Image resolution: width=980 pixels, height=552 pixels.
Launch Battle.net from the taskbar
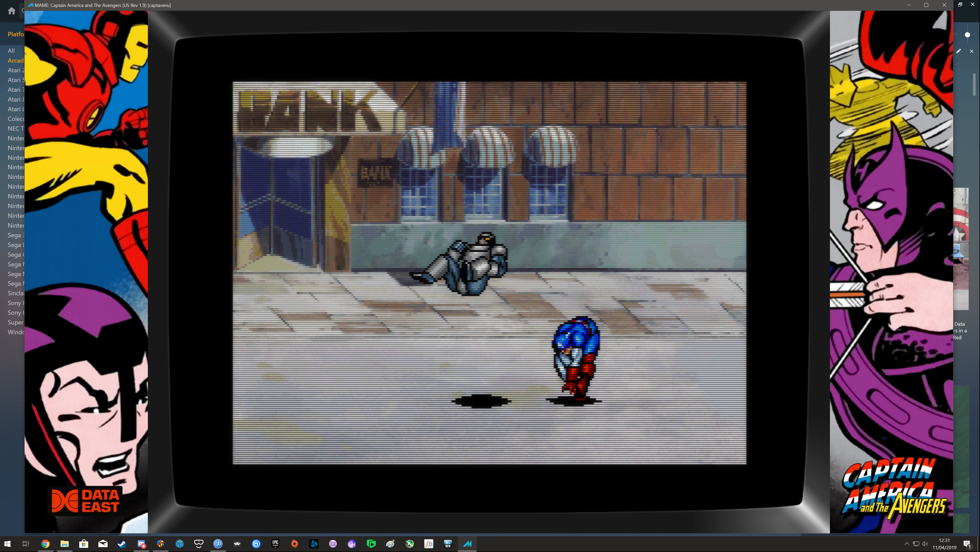(x=314, y=544)
